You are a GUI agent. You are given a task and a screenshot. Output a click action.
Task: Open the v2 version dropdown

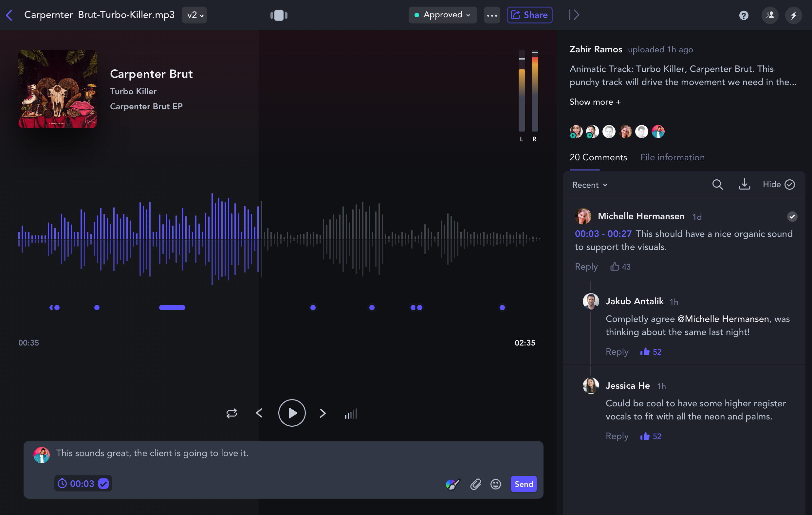194,15
